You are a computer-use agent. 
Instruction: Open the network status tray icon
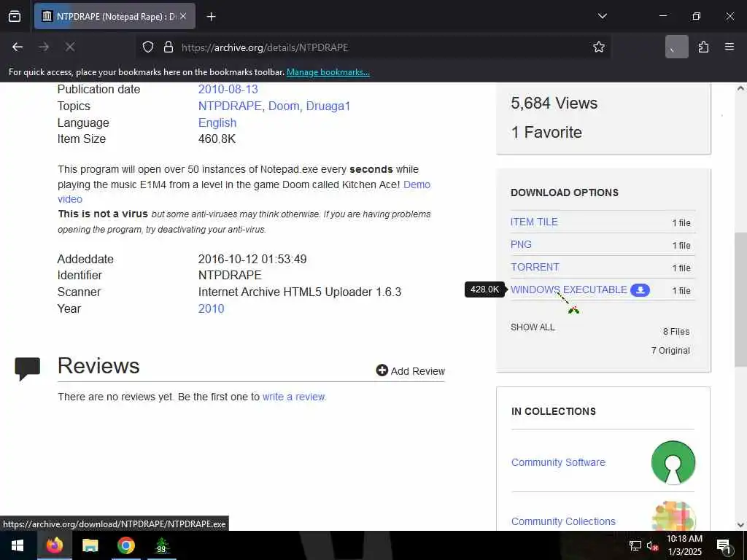tap(635, 545)
